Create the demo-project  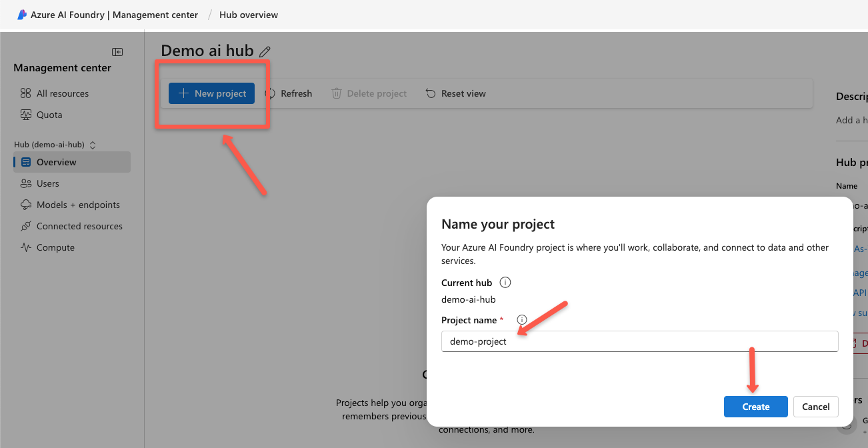pos(755,407)
